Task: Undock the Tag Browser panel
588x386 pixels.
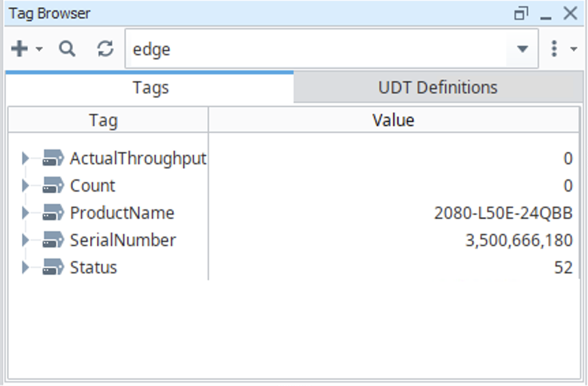Action: [521, 14]
